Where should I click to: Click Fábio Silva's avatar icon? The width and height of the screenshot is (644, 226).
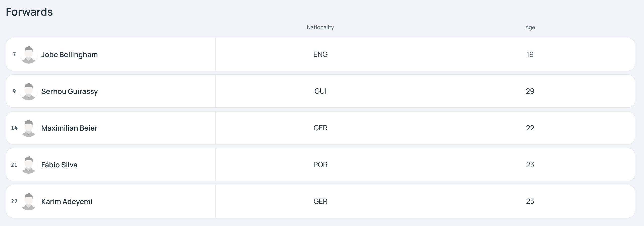29,165
